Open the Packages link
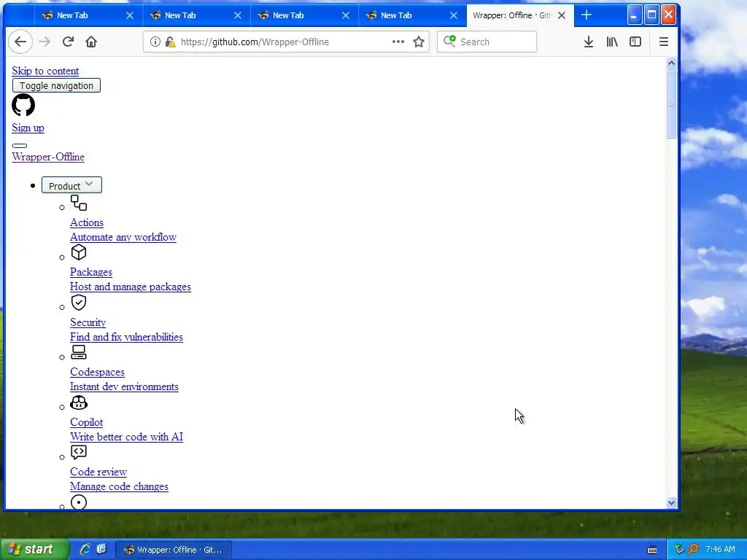The image size is (747, 560). [91, 273]
